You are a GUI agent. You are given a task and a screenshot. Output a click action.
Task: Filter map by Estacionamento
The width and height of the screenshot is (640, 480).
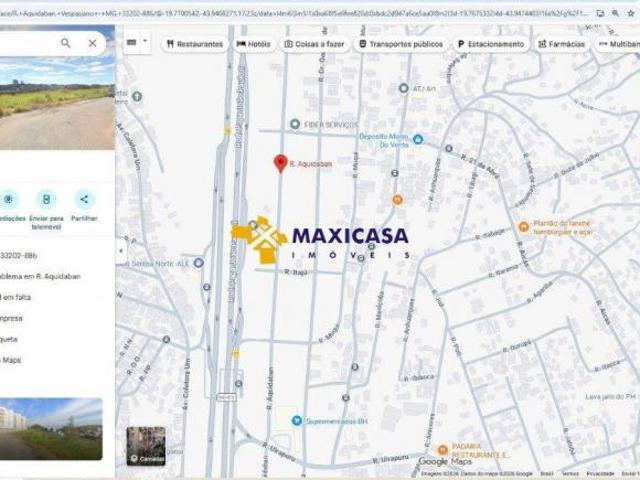pos(491,44)
